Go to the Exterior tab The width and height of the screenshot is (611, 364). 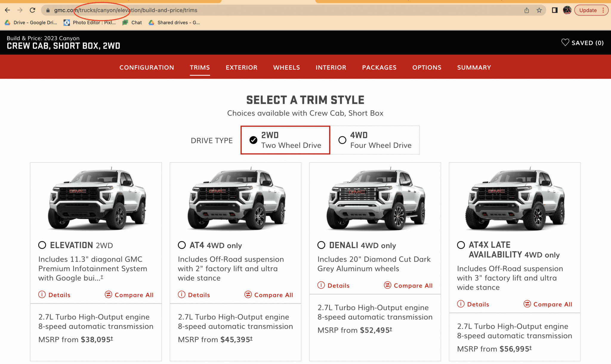point(242,67)
